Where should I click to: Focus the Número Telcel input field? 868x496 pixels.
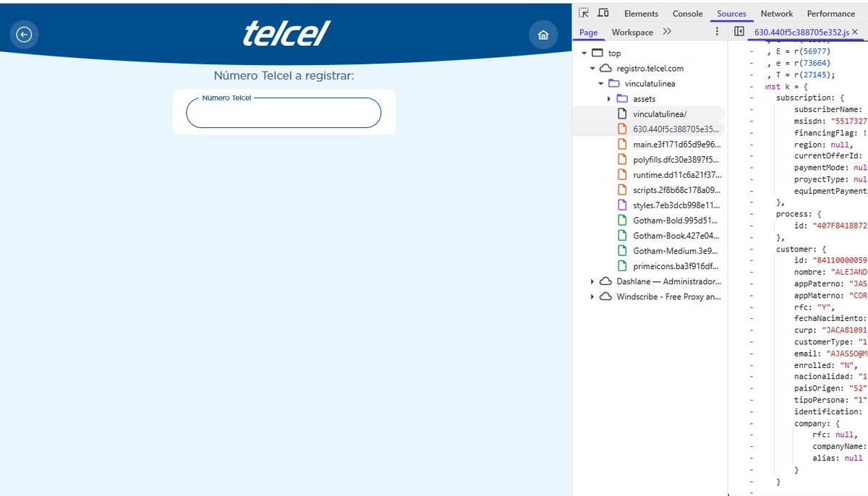click(x=284, y=113)
